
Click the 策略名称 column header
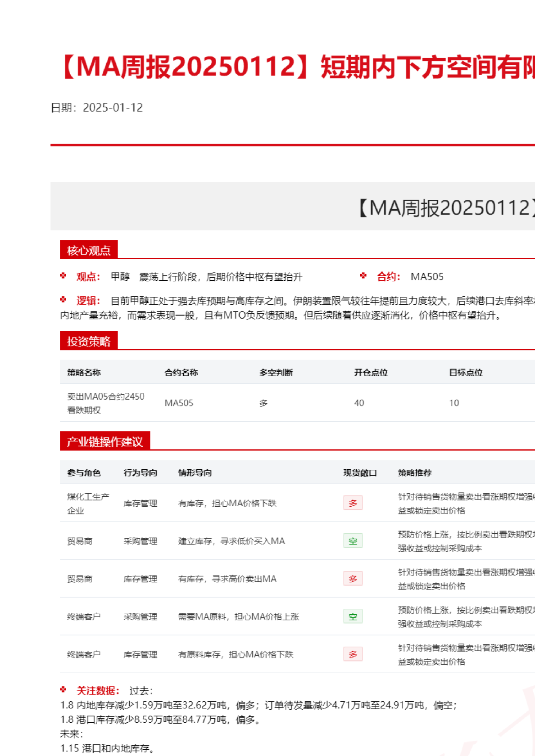click(84, 373)
